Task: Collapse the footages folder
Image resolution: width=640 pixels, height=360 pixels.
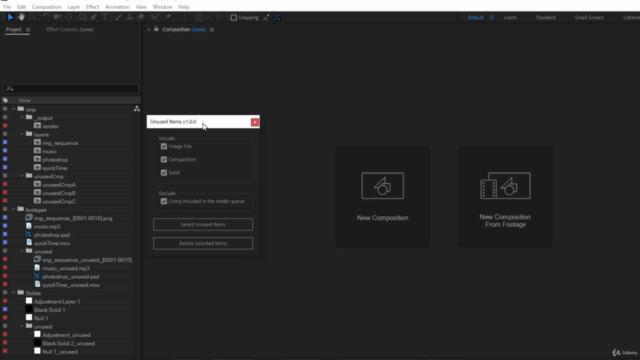Action: tap(13, 209)
